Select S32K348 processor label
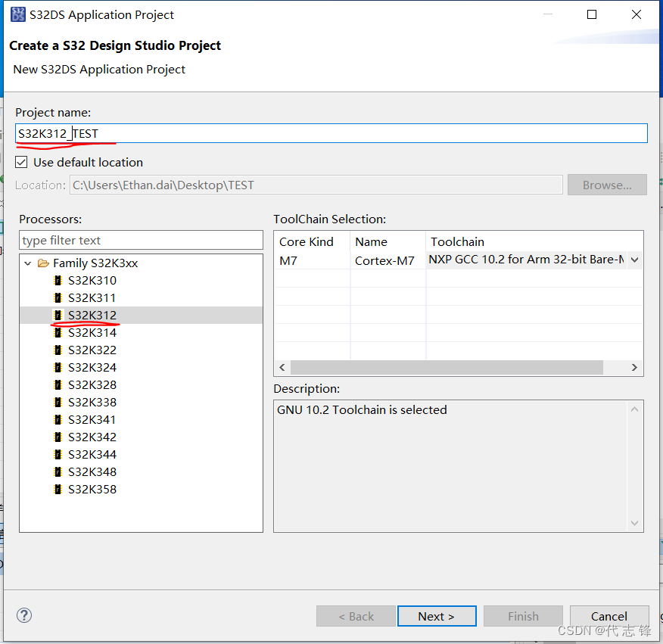Viewport: 663px width, 644px height. coord(92,471)
